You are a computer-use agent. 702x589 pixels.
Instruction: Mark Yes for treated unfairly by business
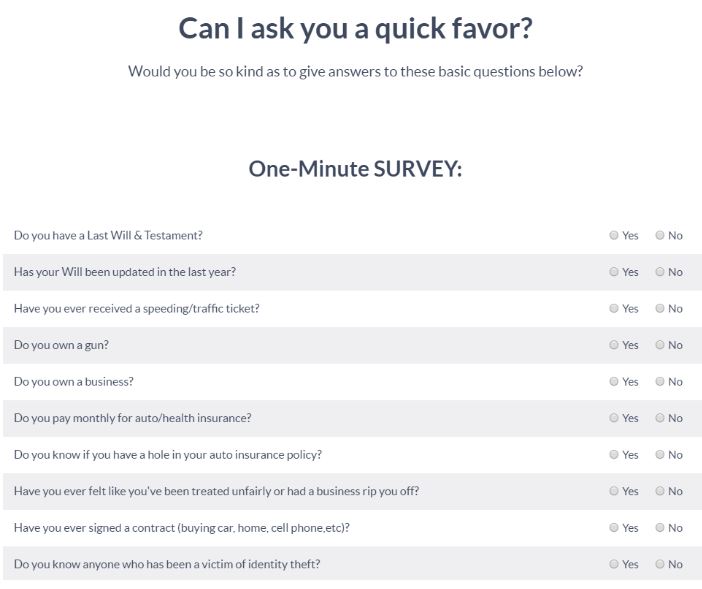click(614, 491)
